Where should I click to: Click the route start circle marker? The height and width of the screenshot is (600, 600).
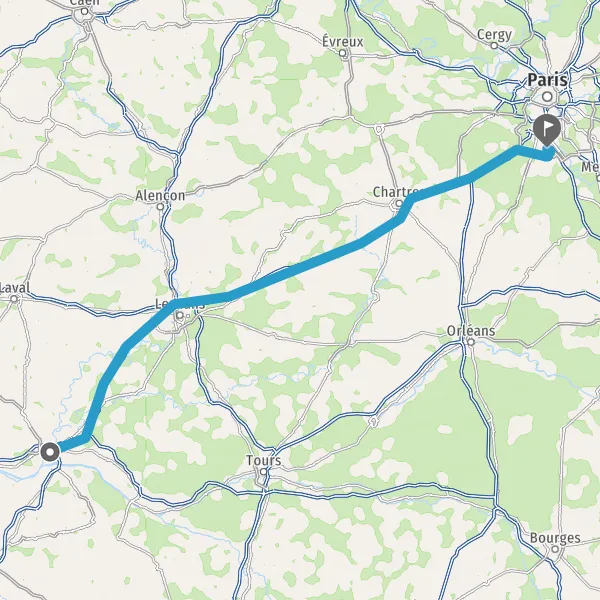[x=50, y=452]
